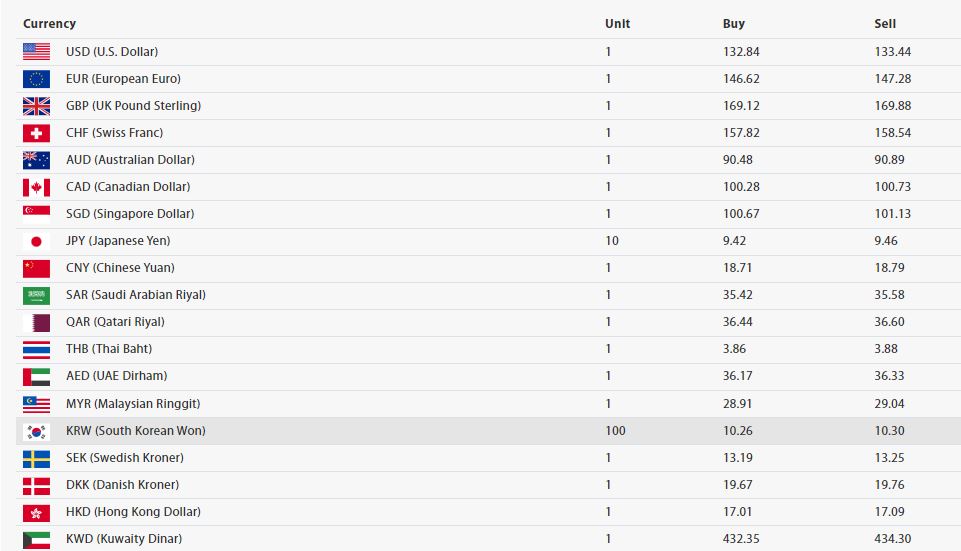Click the United States flag icon
The height and width of the screenshot is (551, 961).
(x=36, y=52)
